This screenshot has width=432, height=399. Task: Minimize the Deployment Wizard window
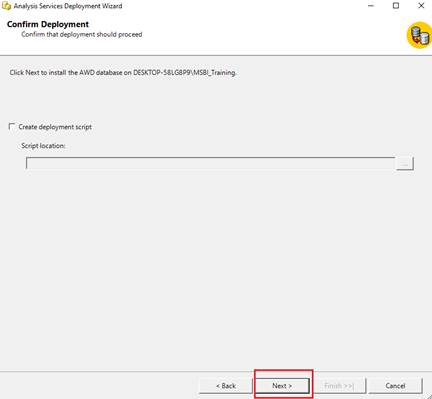(371, 6)
